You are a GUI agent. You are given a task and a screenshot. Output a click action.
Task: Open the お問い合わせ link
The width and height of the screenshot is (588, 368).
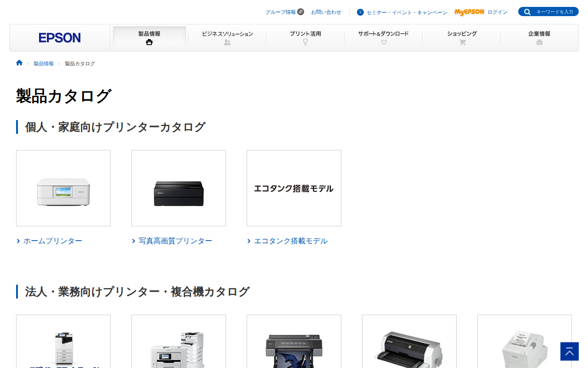(x=326, y=12)
